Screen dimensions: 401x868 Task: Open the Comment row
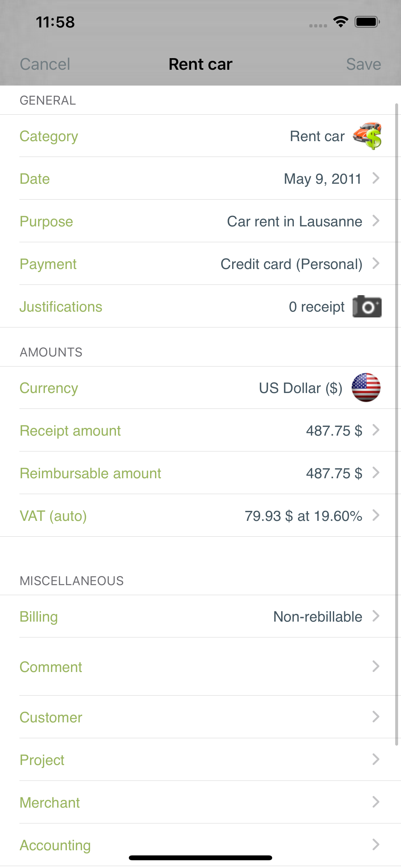click(x=200, y=666)
